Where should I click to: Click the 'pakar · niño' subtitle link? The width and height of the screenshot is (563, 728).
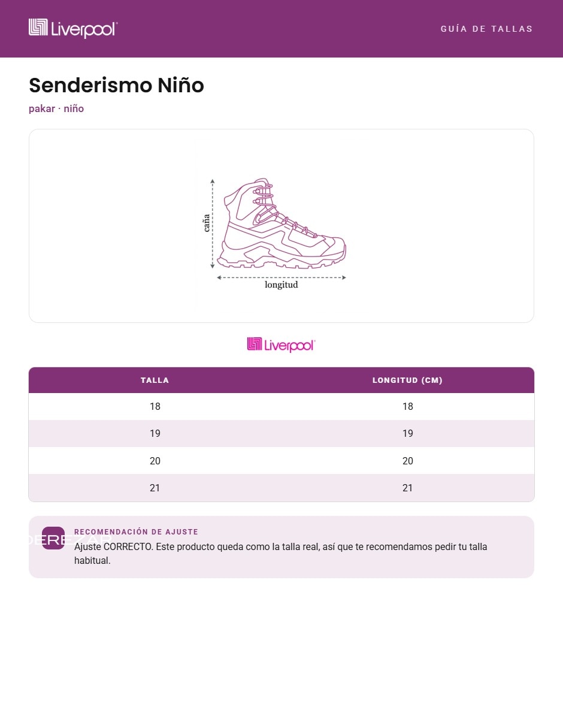pyautogui.click(x=56, y=109)
